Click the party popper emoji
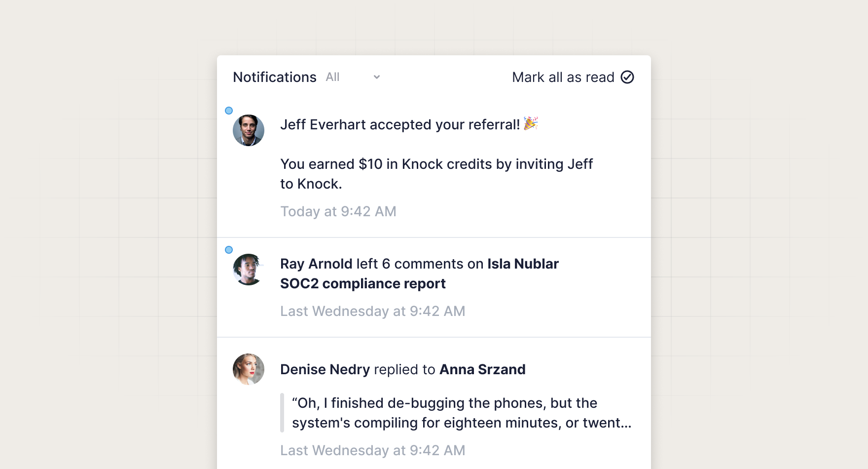Screen dimensions: 868x469 (x=531, y=123)
